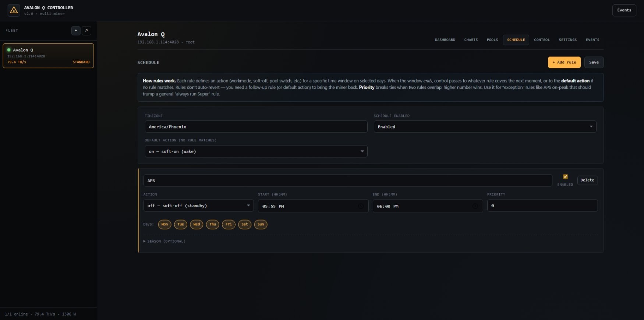The width and height of the screenshot is (644, 320).
Task: Open the rule Action dropdown
Action: (198, 205)
